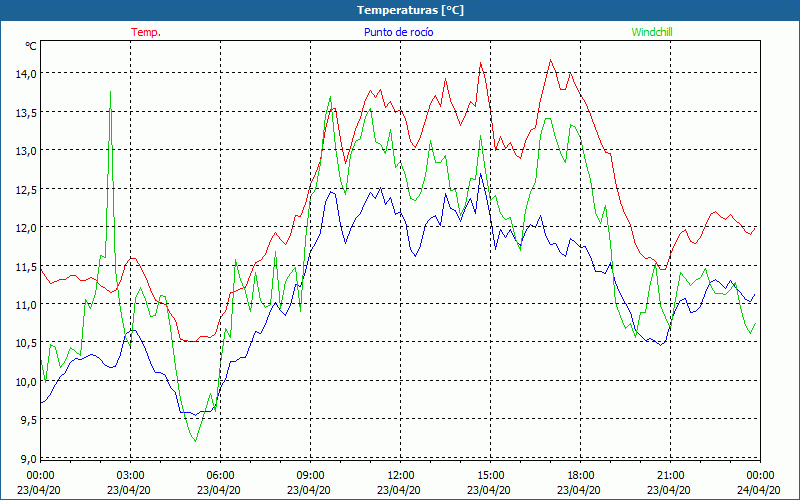The image size is (800, 500).
Task: Click the 'Temperaturas [°C]' chart title
Action: [x=410, y=10]
